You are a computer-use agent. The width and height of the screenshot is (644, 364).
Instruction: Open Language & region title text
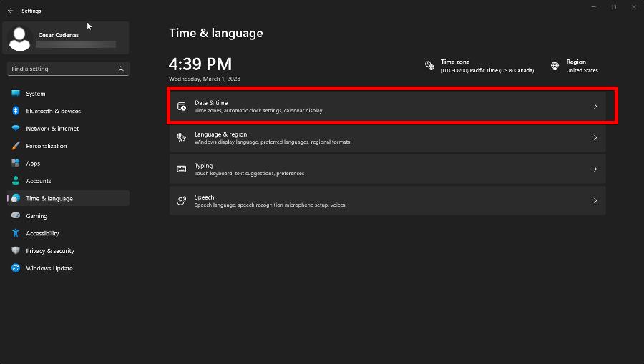[220, 134]
